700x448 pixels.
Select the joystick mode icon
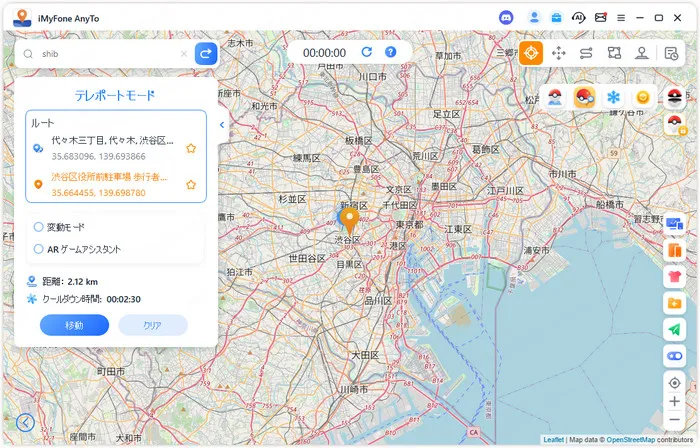point(641,53)
